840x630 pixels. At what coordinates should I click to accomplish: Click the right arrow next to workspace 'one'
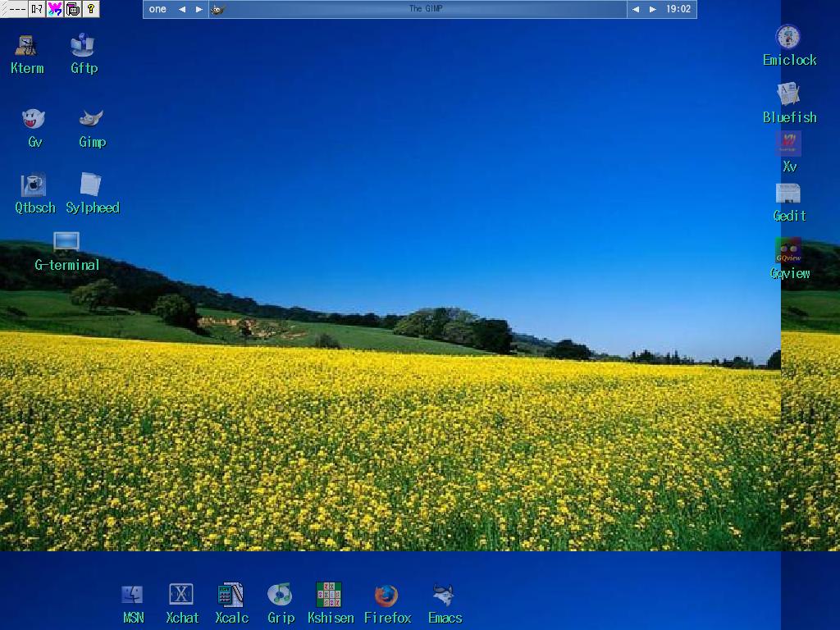coord(199,10)
